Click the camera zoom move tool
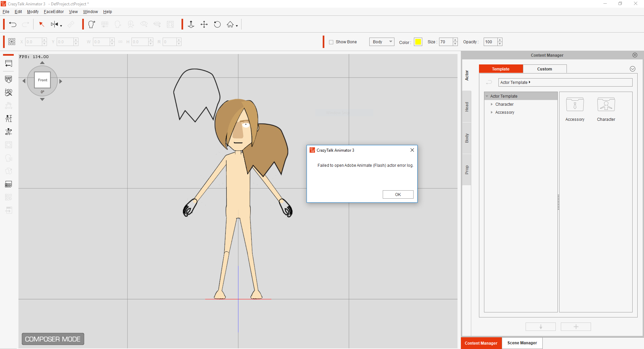Image resolution: width=644 pixels, height=349 pixels. coord(191,24)
